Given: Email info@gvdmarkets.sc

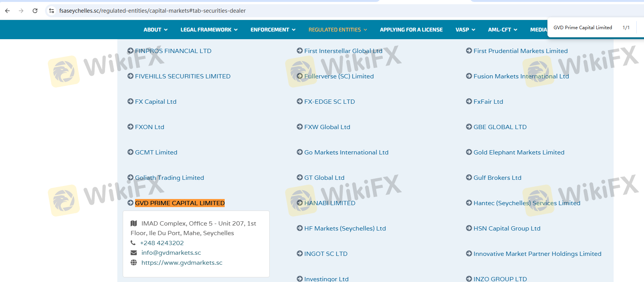Looking at the screenshot, I should [171, 252].
